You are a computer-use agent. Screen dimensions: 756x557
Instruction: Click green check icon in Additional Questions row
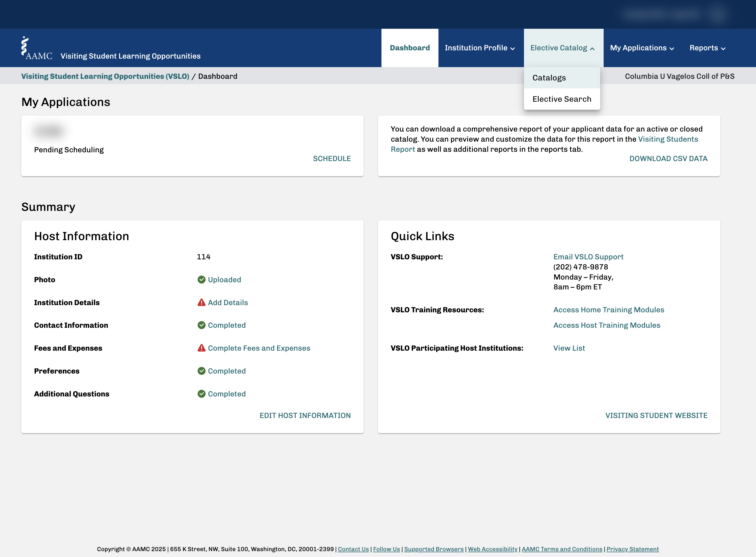point(201,394)
